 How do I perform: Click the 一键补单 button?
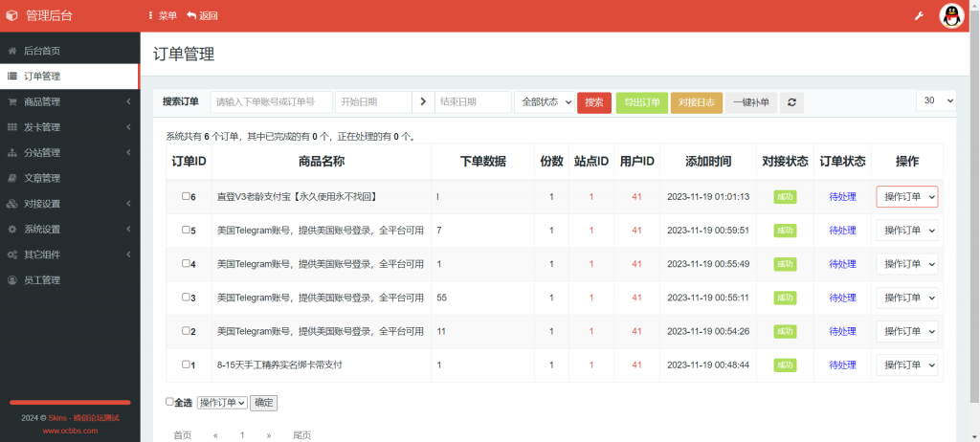tap(751, 102)
